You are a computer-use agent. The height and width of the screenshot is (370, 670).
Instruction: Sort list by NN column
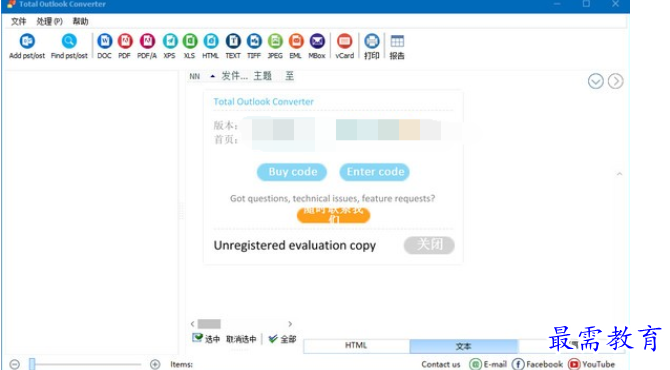point(195,76)
